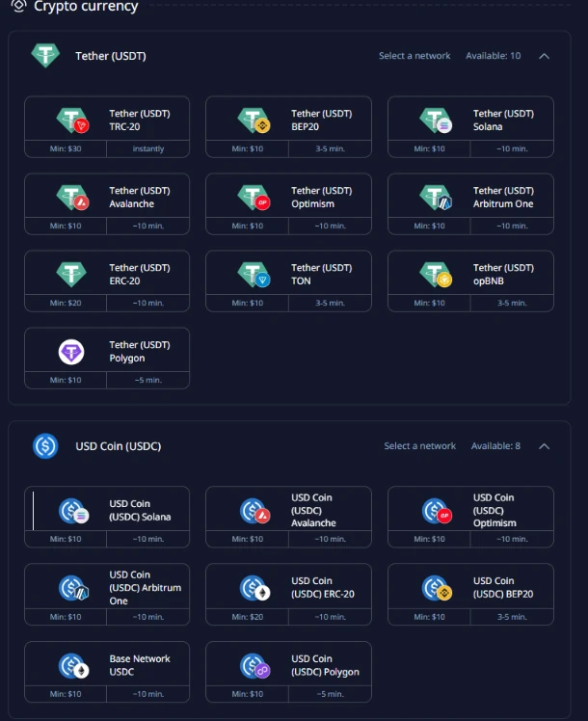Viewport: 588px width, 721px height.
Task: Click ~5 min. under USDC Polygon
Action: (x=330, y=694)
